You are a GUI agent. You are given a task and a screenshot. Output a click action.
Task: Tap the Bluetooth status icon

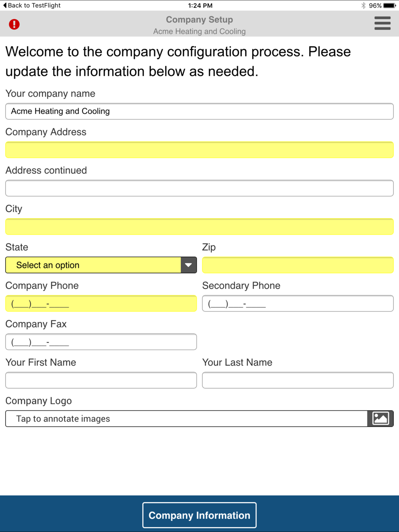[363, 6]
